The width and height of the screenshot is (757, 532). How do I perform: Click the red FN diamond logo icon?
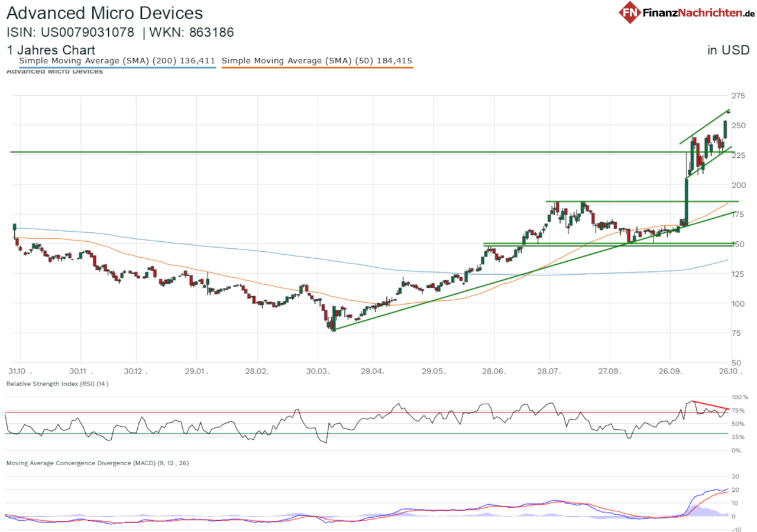point(630,12)
